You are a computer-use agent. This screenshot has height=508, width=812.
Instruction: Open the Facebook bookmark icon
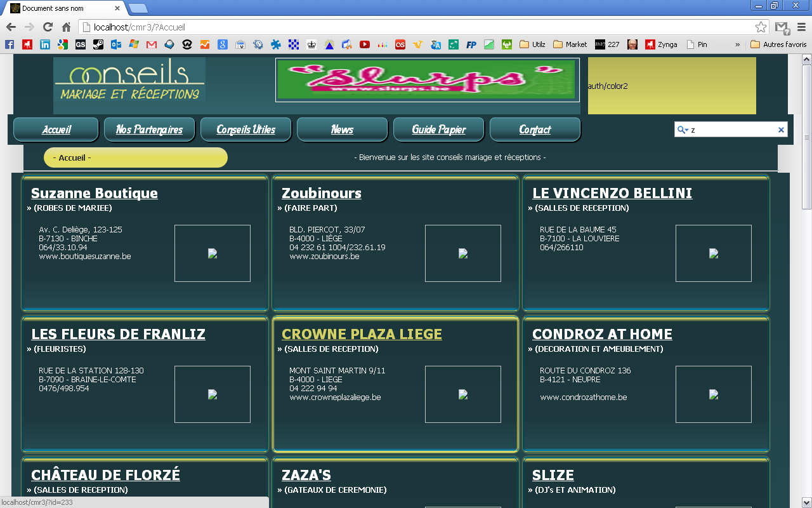click(x=9, y=44)
